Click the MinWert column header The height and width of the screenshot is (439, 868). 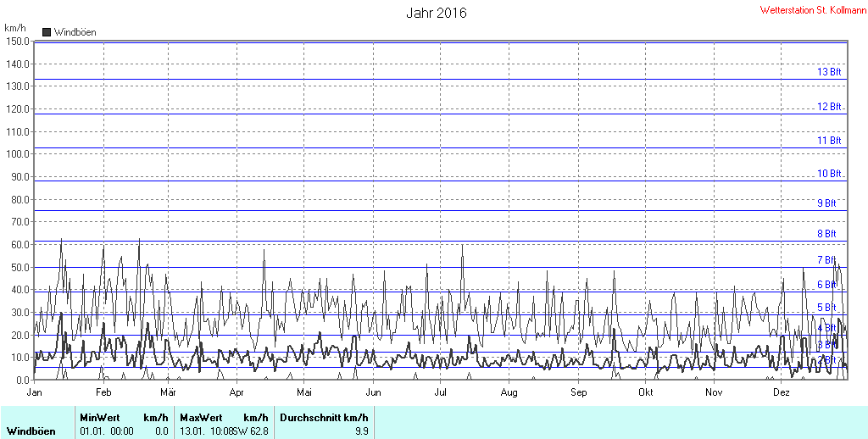[x=100, y=418]
